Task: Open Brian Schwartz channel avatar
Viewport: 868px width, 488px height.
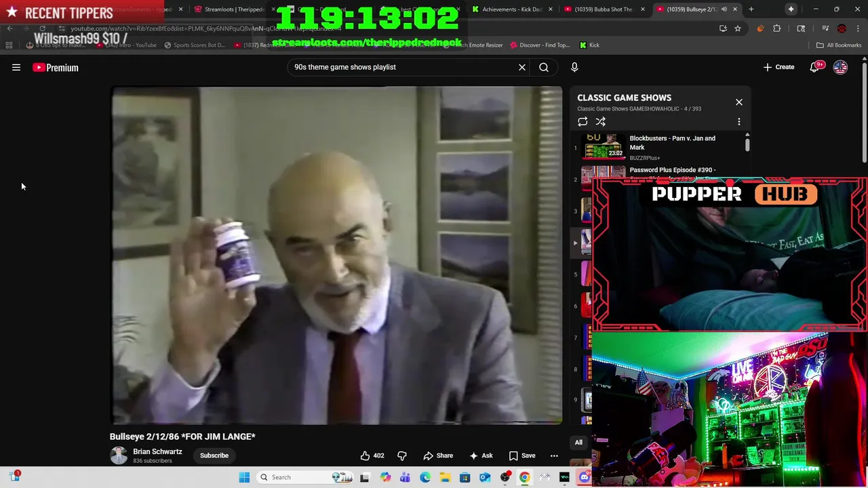Action: 119,455
